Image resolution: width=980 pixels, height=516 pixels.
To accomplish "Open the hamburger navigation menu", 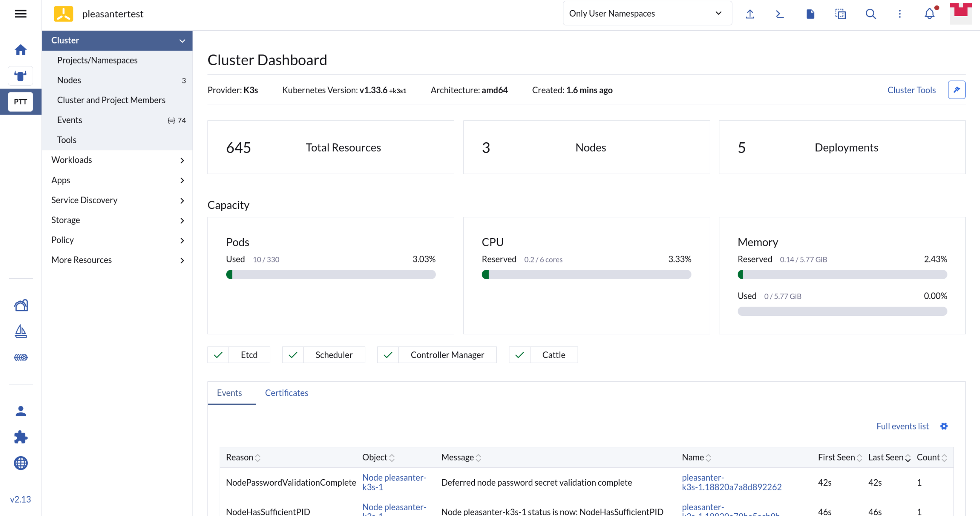I will point(21,14).
